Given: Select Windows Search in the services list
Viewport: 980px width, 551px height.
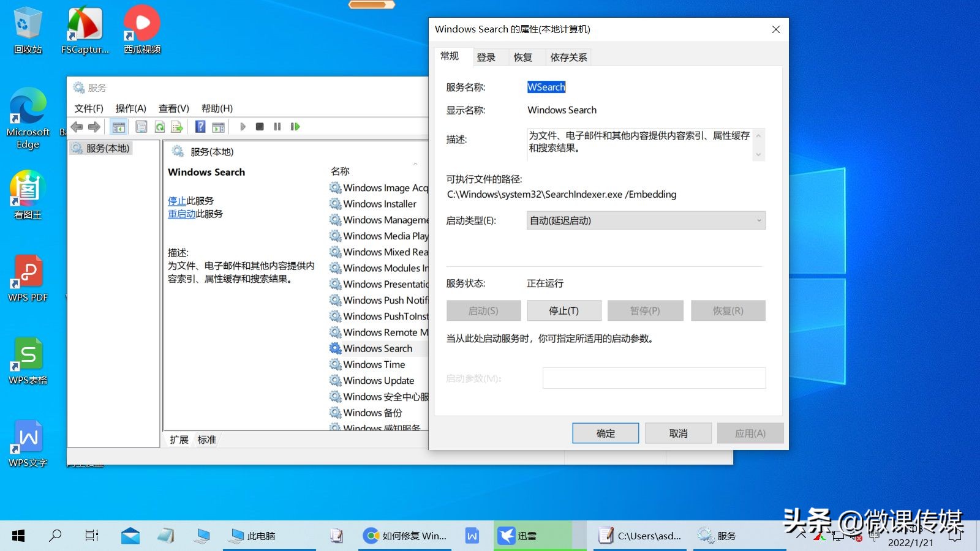Looking at the screenshot, I should pyautogui.click(x=378, y=348).
